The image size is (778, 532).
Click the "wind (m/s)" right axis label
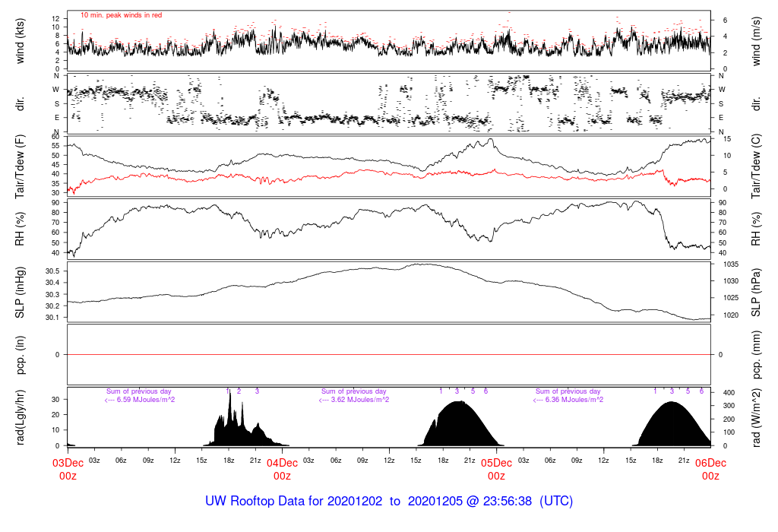pos(756,40)
